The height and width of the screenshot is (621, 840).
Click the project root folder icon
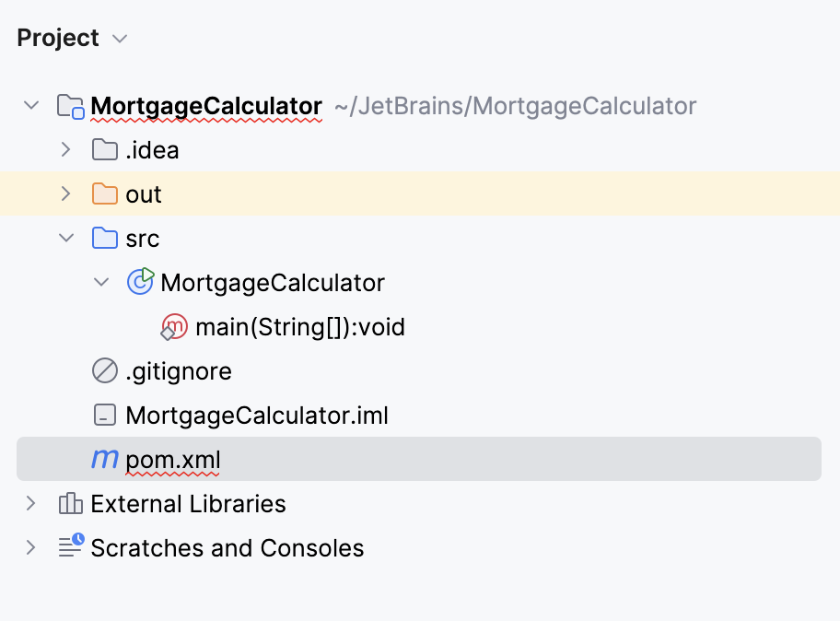coord(69,105)
